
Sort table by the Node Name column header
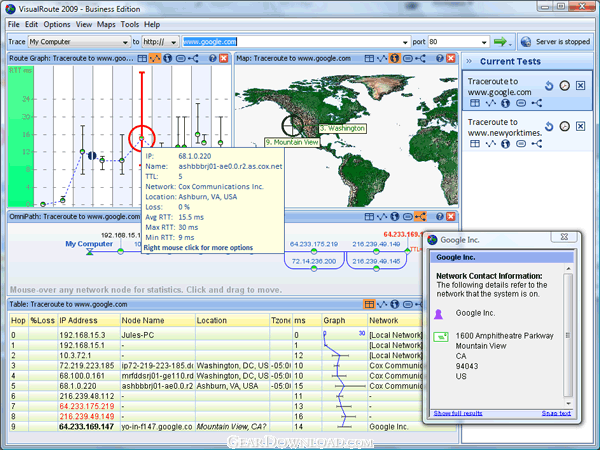coord(157,321)
